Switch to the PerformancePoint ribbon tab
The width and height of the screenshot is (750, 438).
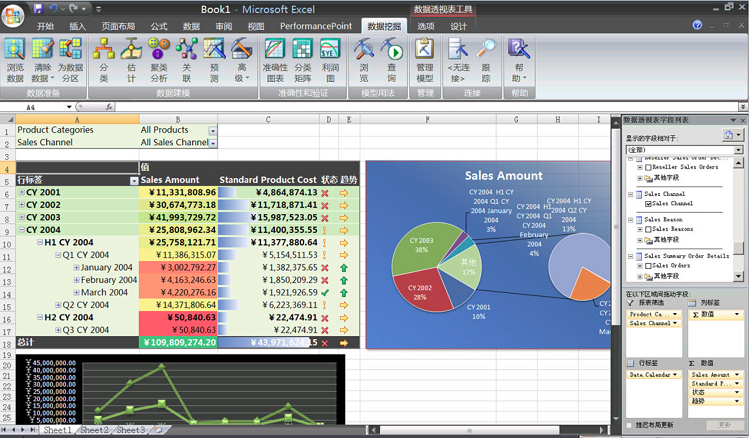(x=316, y=26)
